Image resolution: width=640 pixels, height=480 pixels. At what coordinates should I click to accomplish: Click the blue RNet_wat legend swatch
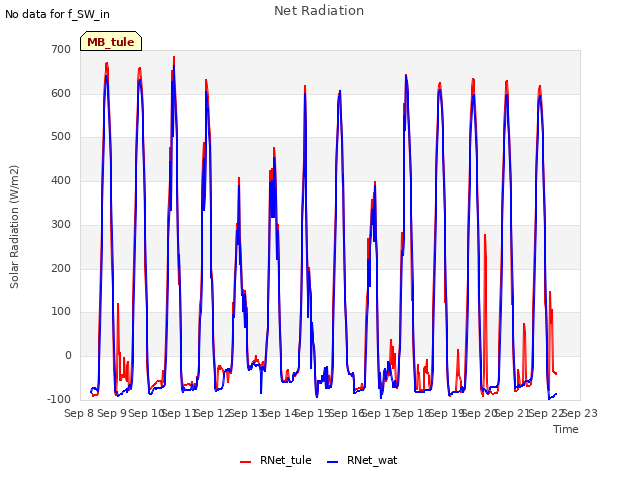pos(333,462)
